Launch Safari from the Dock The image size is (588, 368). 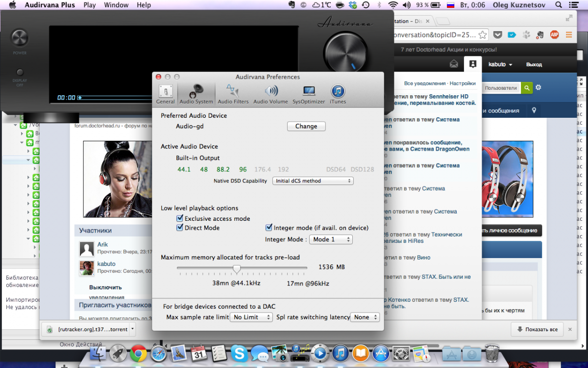[x=159, y=353]
